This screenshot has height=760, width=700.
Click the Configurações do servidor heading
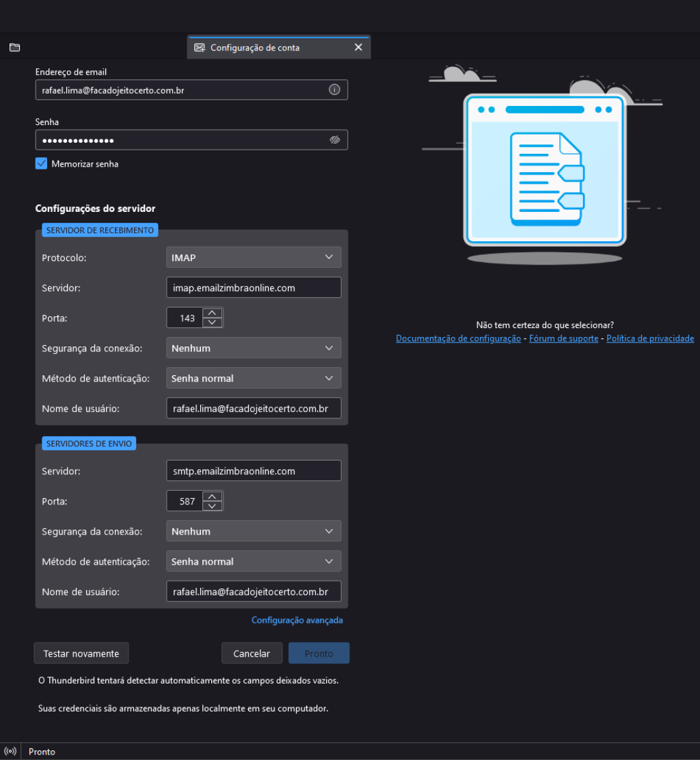95,208
